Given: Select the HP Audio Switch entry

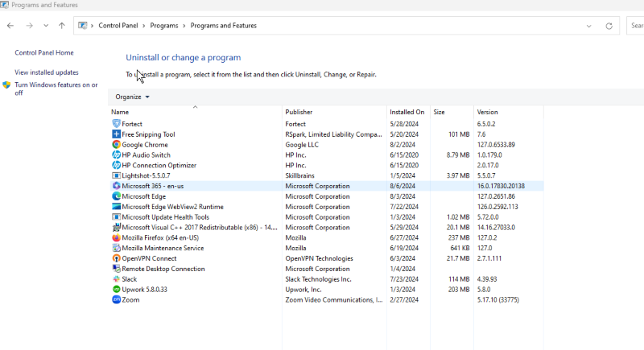Looking at the screenshot, I should (x=146, y=154).
